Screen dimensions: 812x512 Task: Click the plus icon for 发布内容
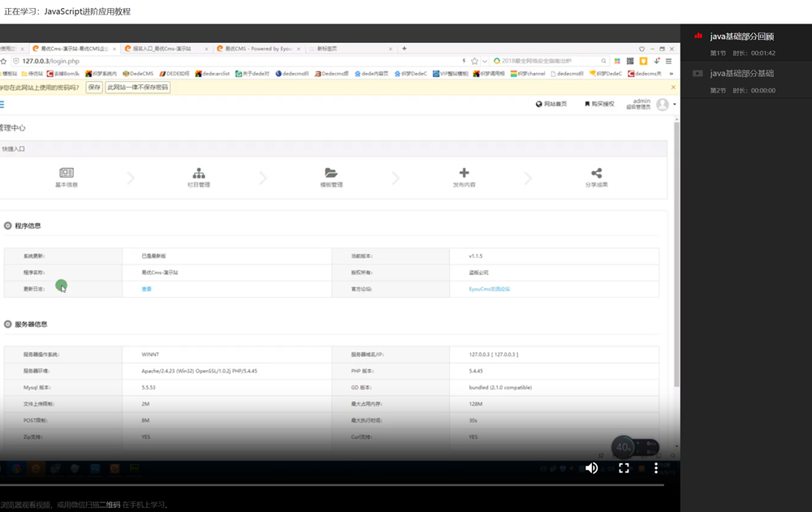coord(464,173)
